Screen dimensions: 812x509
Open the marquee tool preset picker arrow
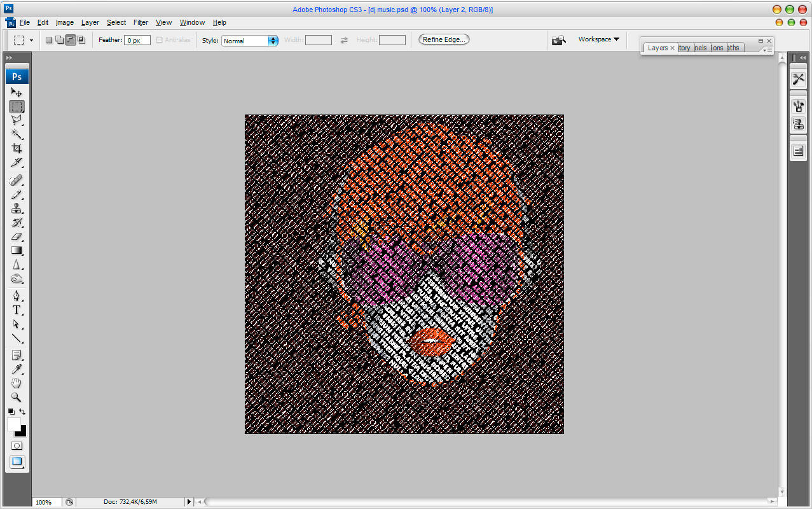[x=31, y=40]
